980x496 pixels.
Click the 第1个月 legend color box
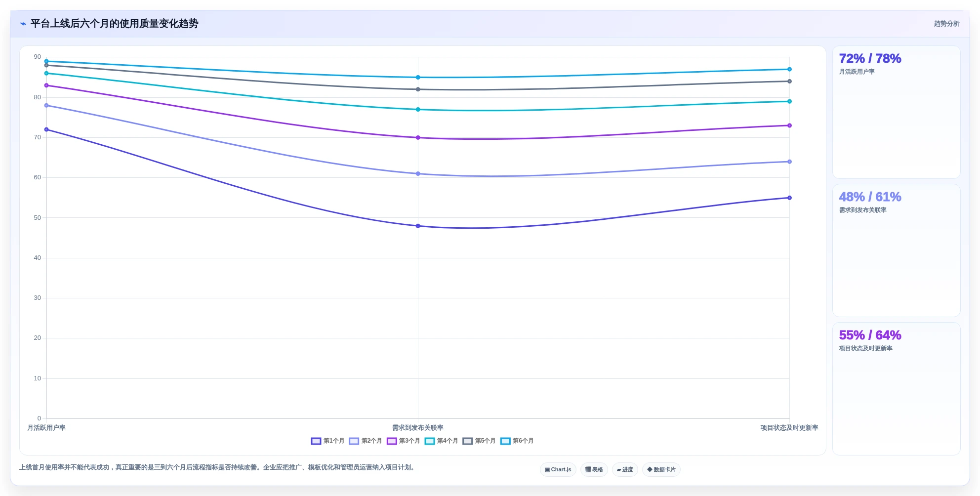(316, 441)
